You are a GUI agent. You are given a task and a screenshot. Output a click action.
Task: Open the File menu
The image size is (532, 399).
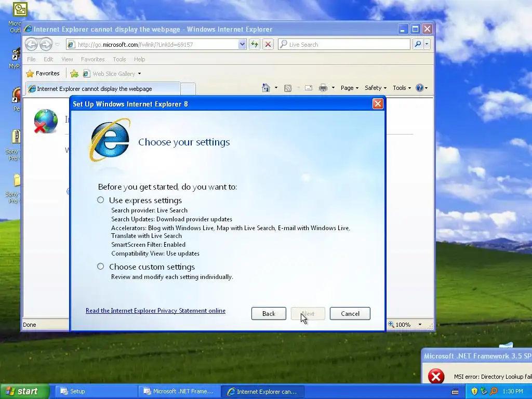[x=31, y=59]
